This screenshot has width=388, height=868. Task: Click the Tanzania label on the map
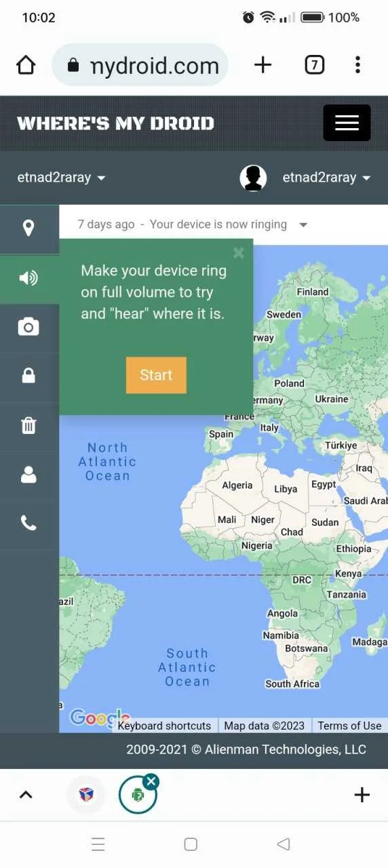(347, 595)
